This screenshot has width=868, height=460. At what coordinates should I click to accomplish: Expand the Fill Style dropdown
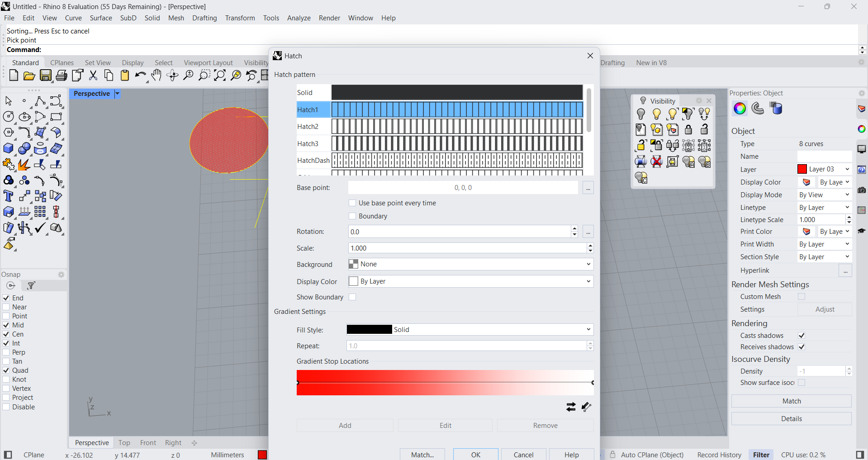(470, 330)
